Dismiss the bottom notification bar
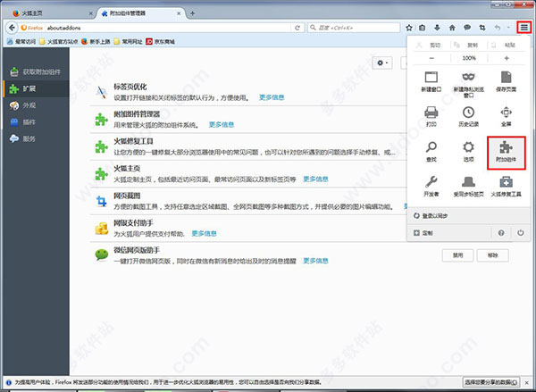The image size is (536, 392). pos(527,382)
